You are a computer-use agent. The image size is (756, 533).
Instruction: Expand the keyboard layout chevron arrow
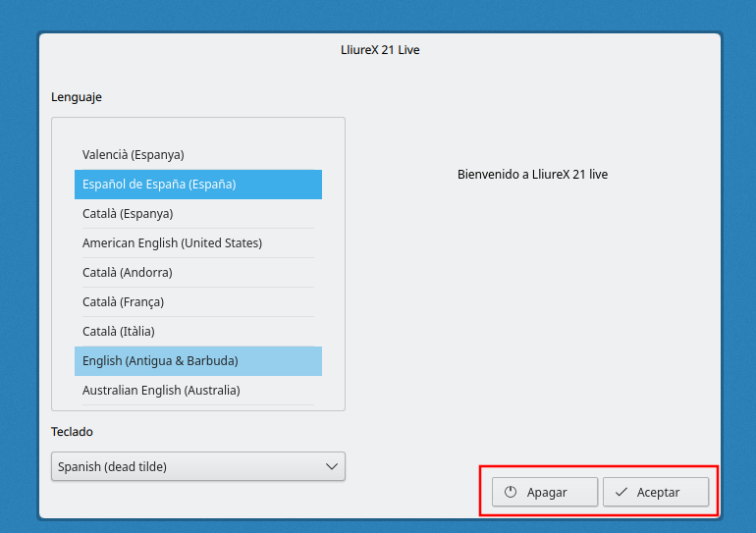click(332, 466)
